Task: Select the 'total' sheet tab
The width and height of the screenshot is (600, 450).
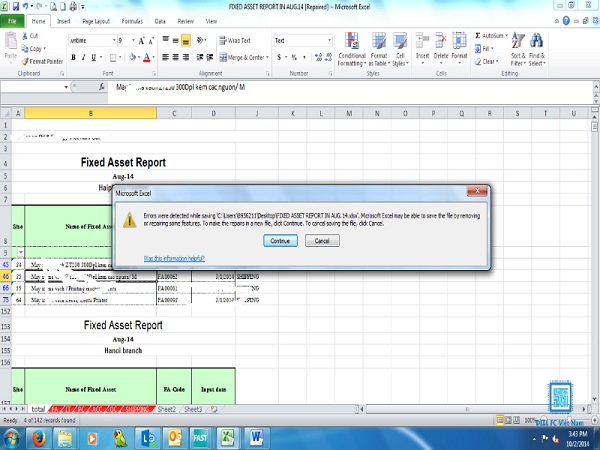Action: point(38,409)
